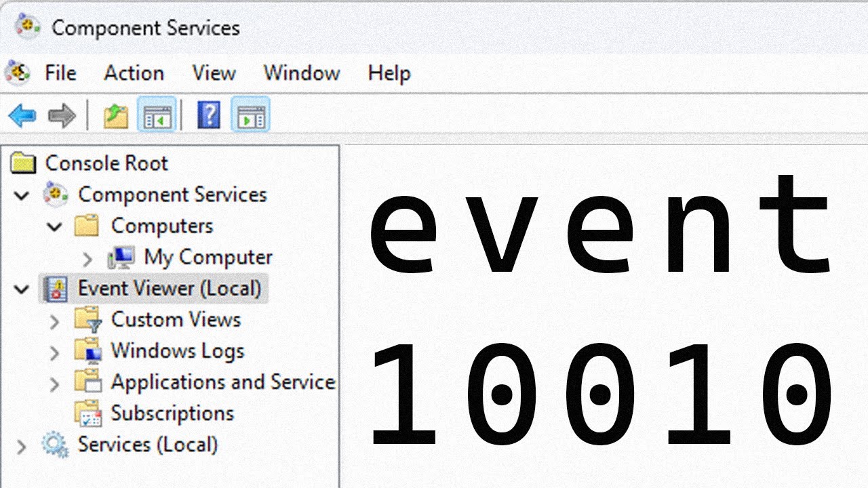Open the View menu

[214, 73]
